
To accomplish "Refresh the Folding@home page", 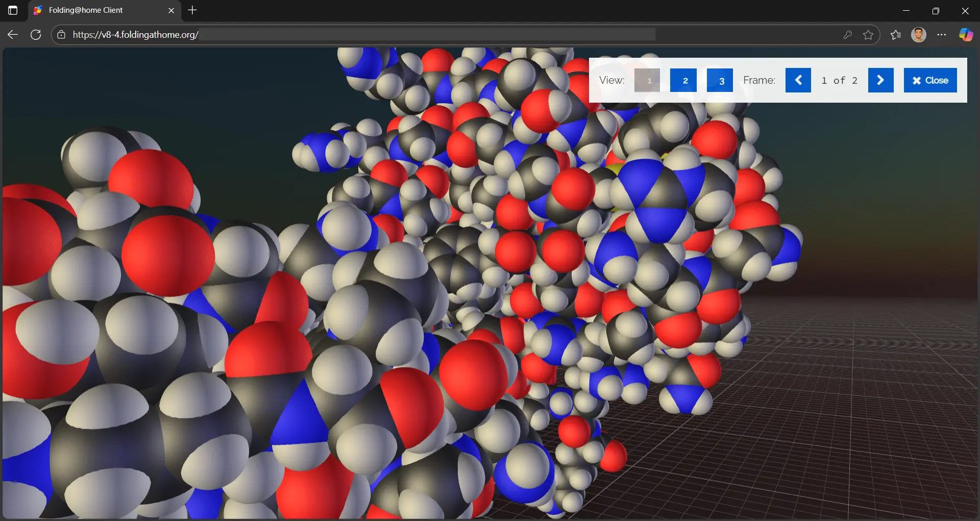I will [36, 35].
